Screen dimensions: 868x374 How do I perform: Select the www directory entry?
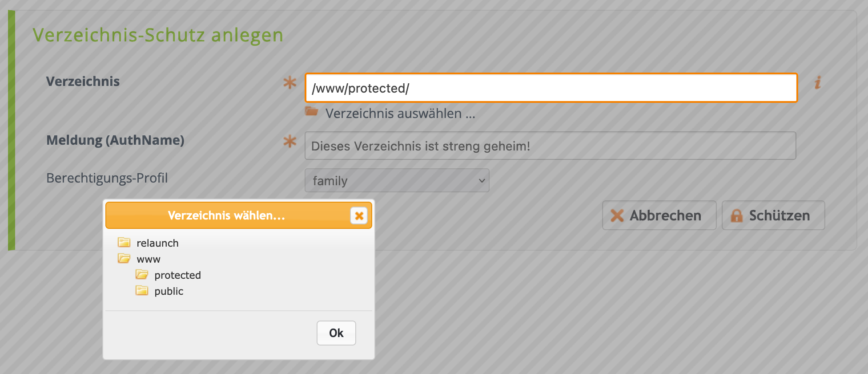pyautogui.click(x=149, y=259)
